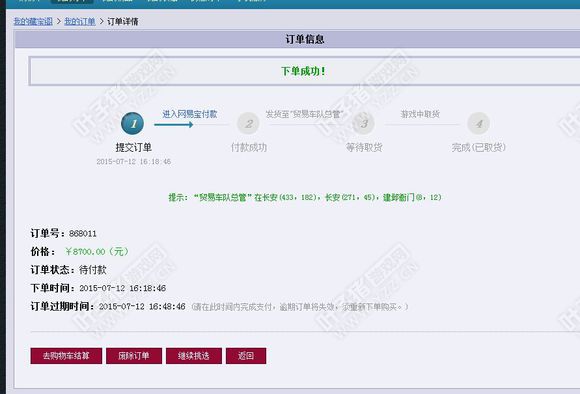Click the order number 868011

point(83,233)
